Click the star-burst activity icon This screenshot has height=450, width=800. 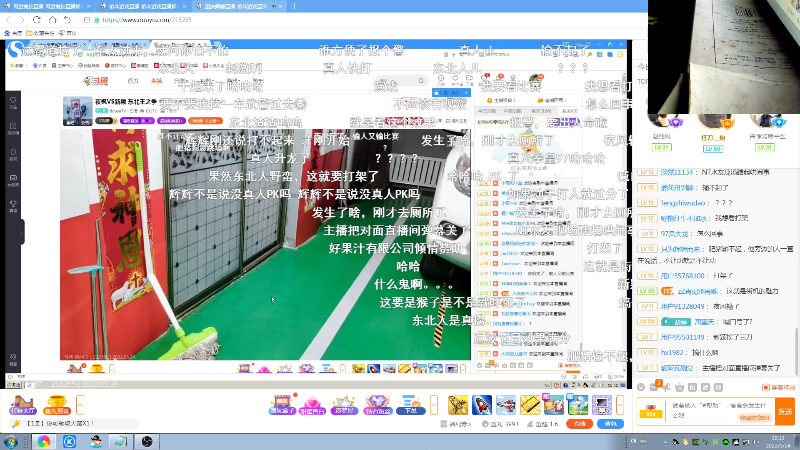tap(343, 405)
